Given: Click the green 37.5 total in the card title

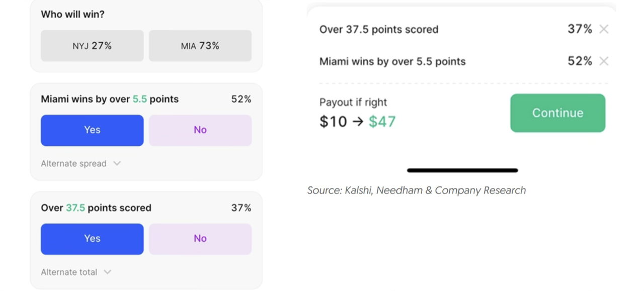Looking at the screenshot, I should (x=75, y=208).
